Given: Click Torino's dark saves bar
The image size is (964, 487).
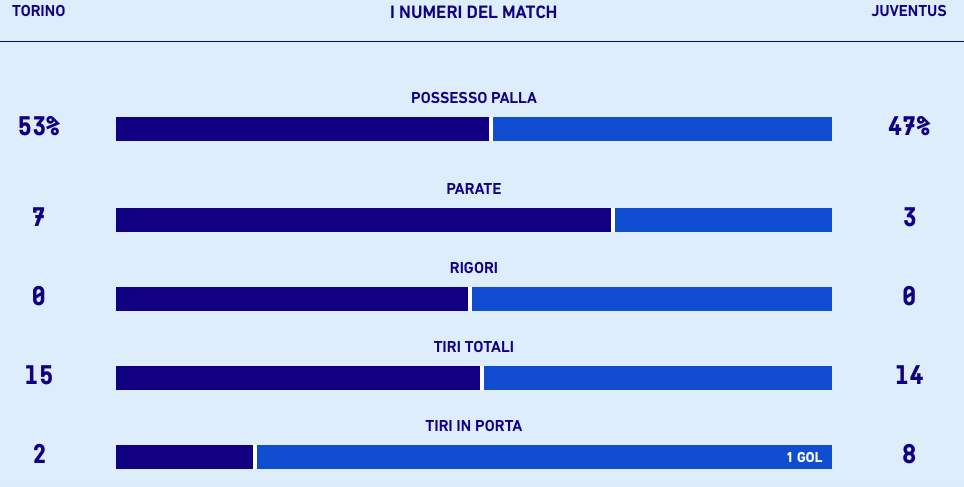Looking at the screenshot, I should 363,220.
